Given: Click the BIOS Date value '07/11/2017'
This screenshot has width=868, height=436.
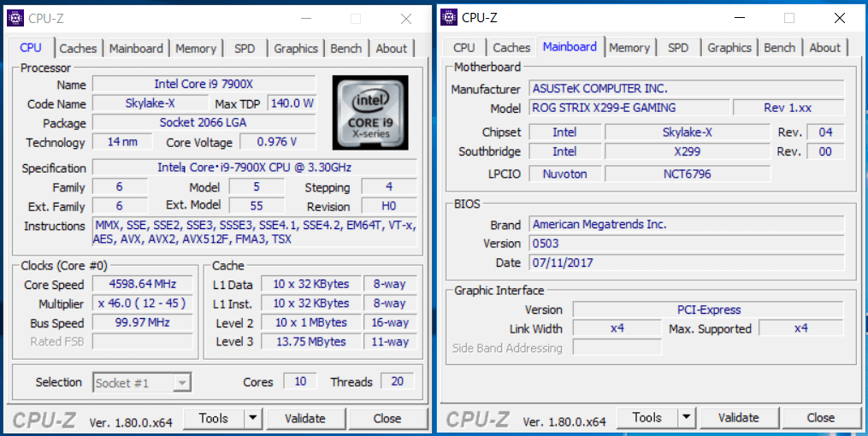Looking at the screenshot, I should 687,262.
